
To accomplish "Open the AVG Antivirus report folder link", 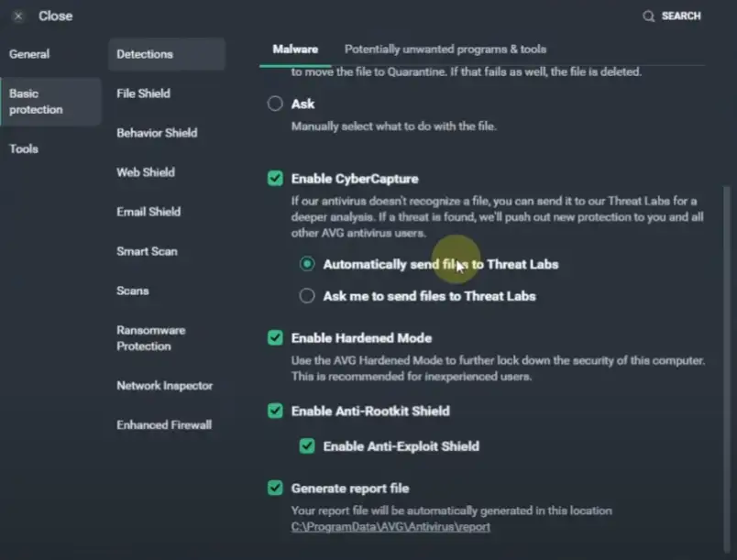I will (390, 527).
